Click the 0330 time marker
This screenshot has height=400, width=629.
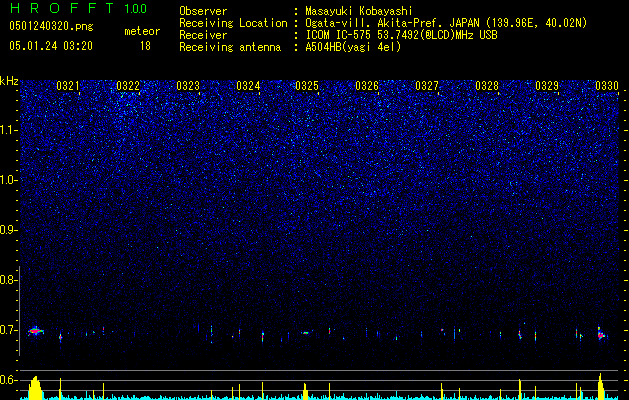coord(607,86)
